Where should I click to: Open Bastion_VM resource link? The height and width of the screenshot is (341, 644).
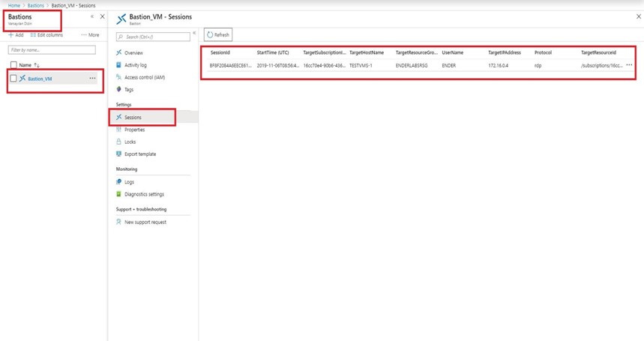(x=40, y=79)
